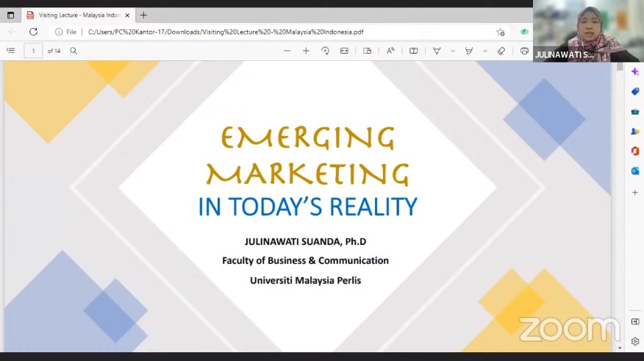Open the Tools briefcase sidebar icon
Screen dimensions: 644x361
point(635,111)
